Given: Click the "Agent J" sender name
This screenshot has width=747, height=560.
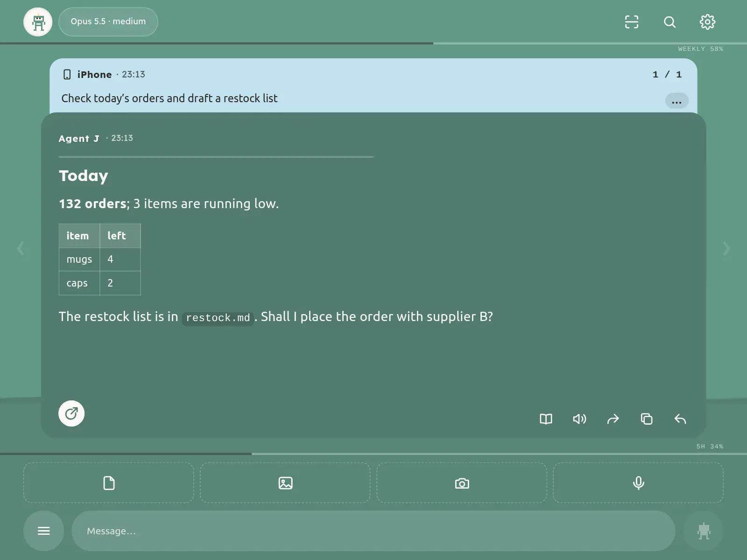Looking at the screenshot, I should click(x=79, y=139).
